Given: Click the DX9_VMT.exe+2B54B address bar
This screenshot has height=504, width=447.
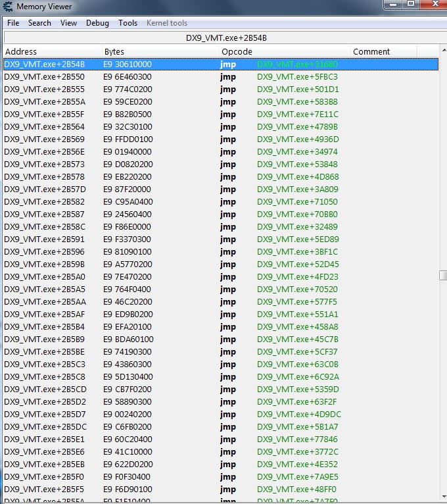Looking at the screenshot, I should click(x=223, y=38).
